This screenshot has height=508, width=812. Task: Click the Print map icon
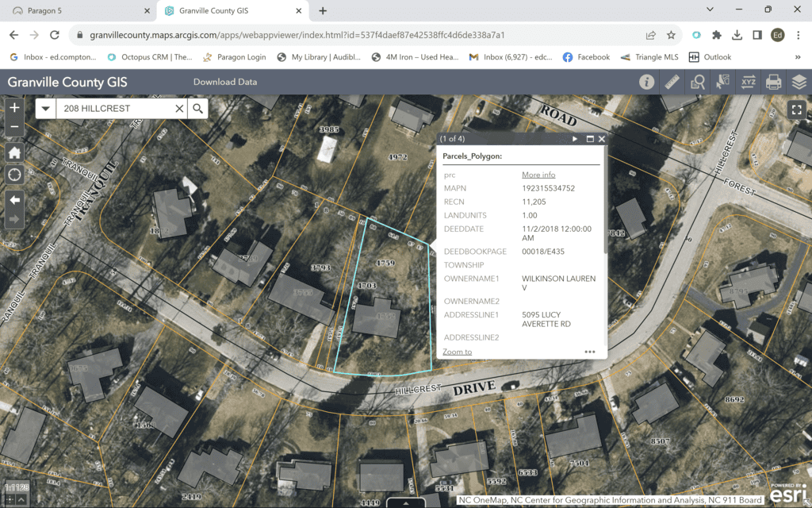pyautogui.click(x=773, y=82)
